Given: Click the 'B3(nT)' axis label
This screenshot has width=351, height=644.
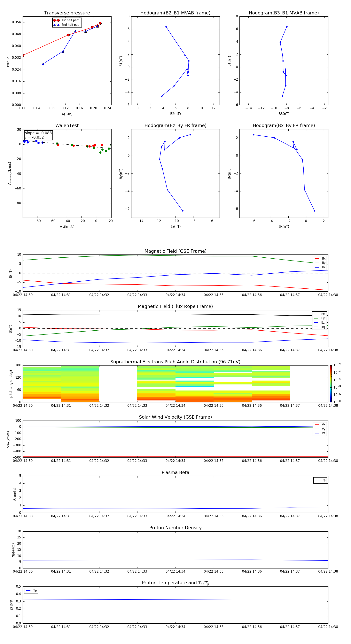Looking at the screenshot, I should pos(284,114).
